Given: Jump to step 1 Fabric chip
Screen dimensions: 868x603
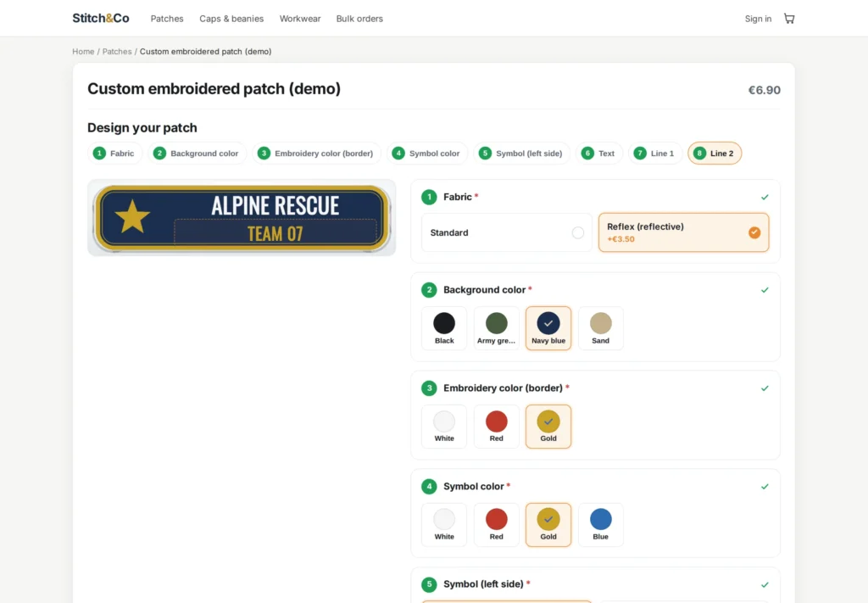Looking at the screenshot, I should [114, 154].
